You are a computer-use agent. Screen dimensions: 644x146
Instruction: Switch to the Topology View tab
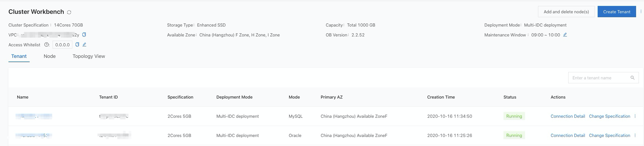(x=89, y=56)
